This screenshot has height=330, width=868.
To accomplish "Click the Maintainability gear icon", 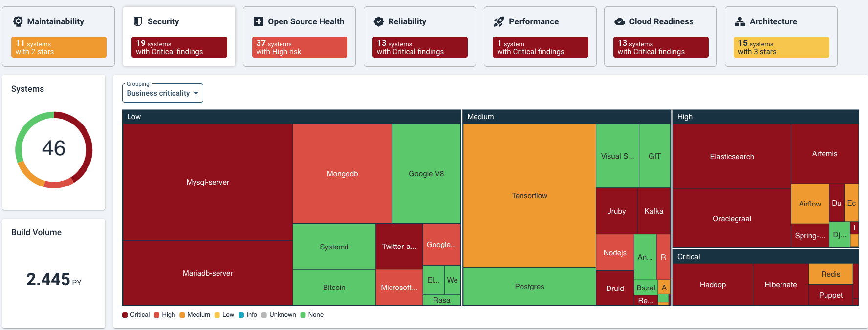I will (x=18, y=21).
